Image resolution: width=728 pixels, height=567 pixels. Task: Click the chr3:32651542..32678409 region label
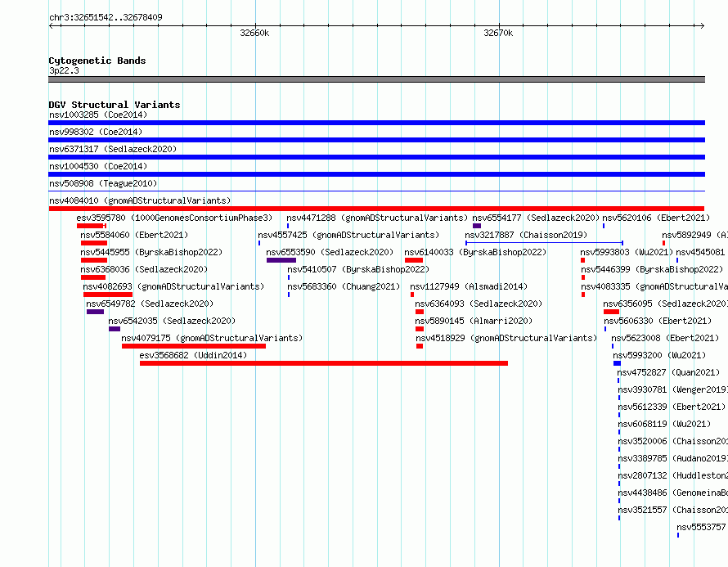click(x=106, y=17)
